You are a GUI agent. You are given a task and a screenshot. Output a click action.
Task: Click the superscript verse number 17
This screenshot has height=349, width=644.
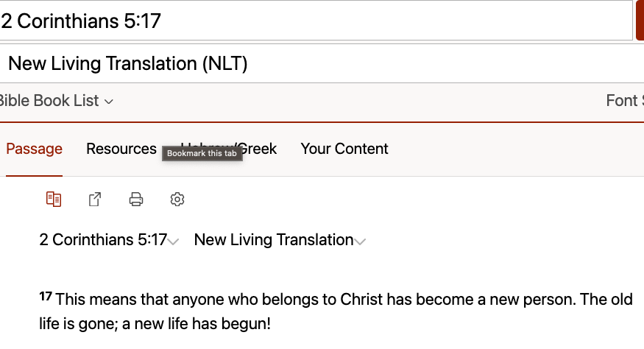pyautogui.click(x=46, y=296)
